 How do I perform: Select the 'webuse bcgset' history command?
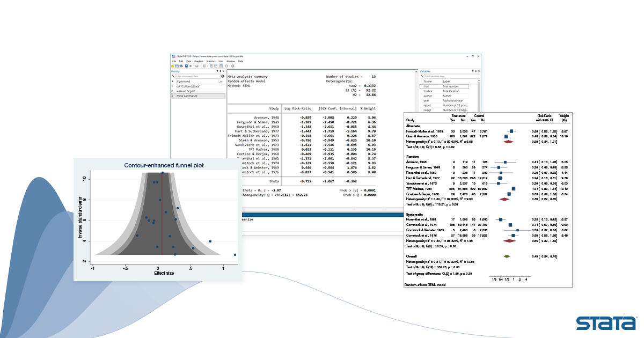click(x=197, y=91)
